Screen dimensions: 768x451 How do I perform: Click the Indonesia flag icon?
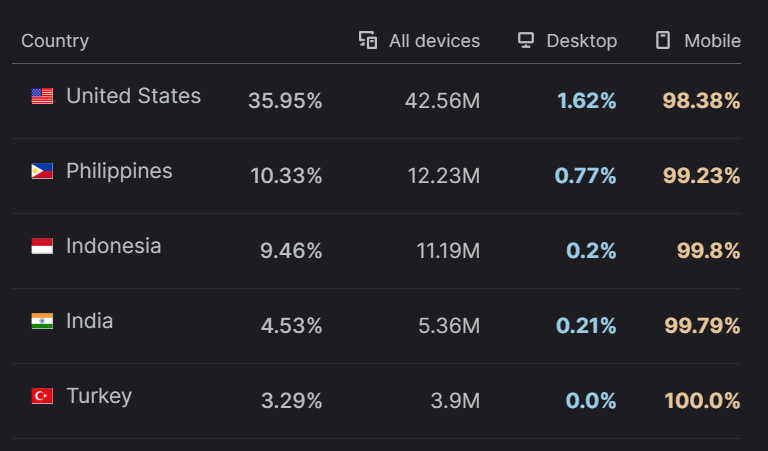[42, 246]
